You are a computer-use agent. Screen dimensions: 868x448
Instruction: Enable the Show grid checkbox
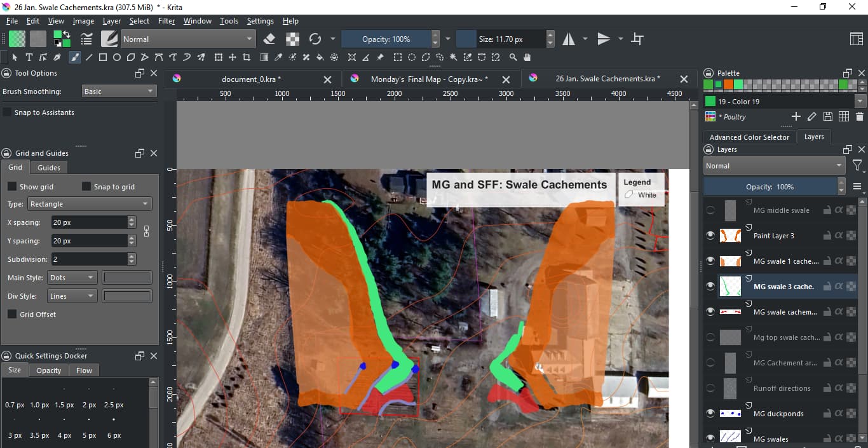tap(12, 187)
